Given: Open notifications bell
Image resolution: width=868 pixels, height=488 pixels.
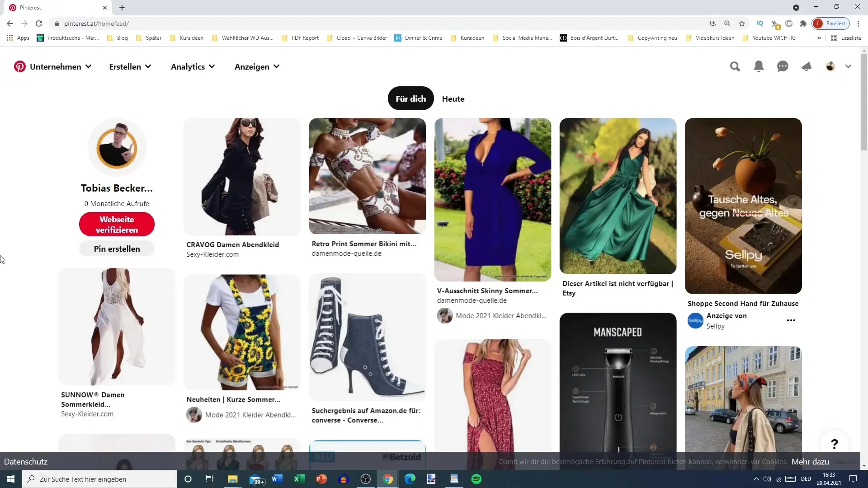Looking at the screenshot, I should coord(759,66).
